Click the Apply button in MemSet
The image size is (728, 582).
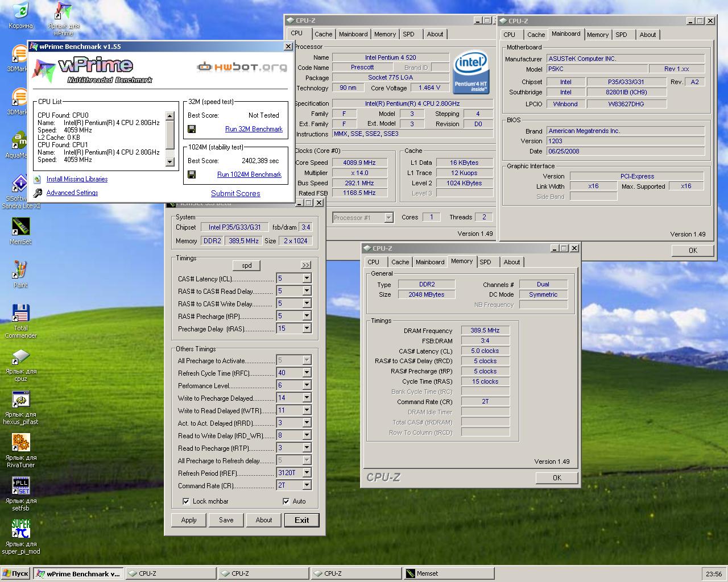pos(189,520)
